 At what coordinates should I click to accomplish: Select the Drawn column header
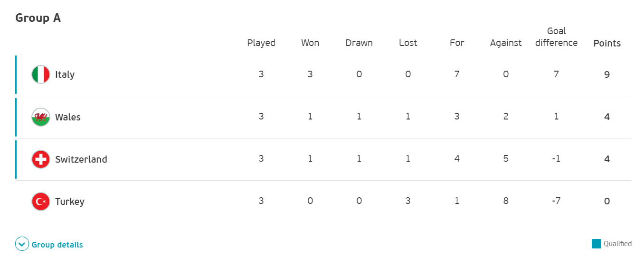359,43
